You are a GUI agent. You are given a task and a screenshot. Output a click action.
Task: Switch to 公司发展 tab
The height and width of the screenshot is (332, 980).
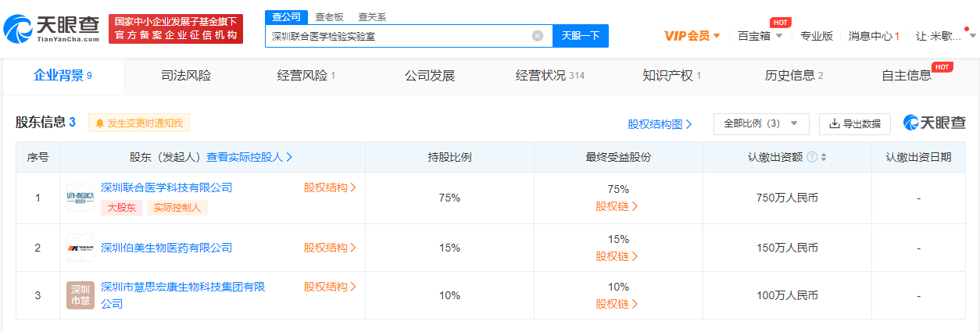pos(429,76)
